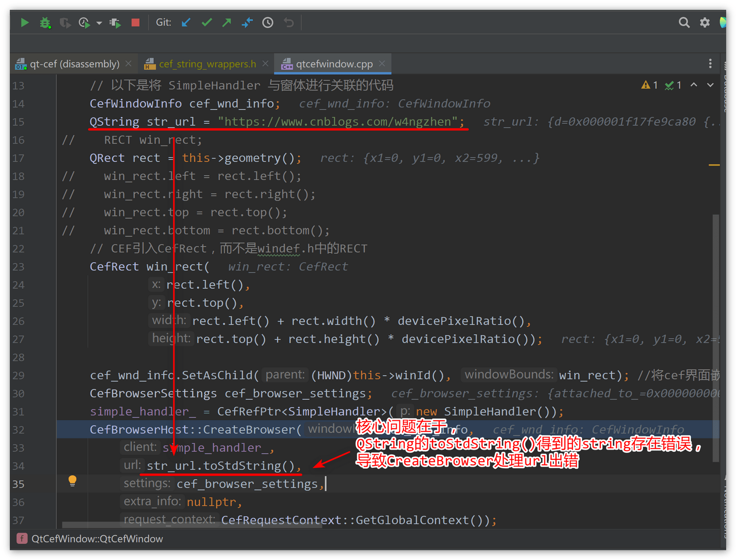Screen dimensions: 736x560
Task: Click the typo check count indicator
Action: coord(673,85)
